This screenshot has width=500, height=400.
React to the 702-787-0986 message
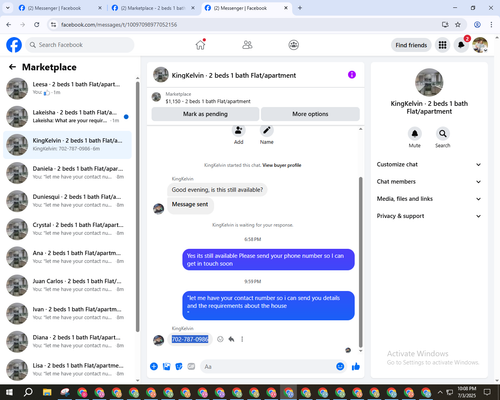[220, 339]
